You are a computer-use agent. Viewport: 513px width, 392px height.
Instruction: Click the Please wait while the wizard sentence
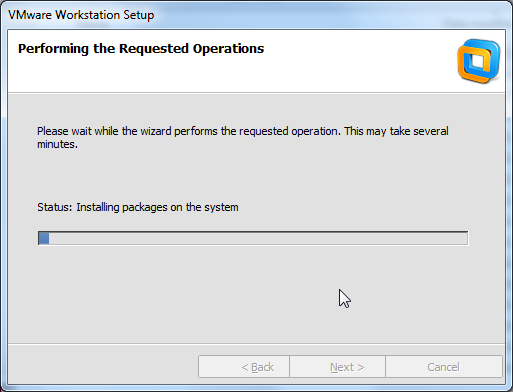(189, 131)
